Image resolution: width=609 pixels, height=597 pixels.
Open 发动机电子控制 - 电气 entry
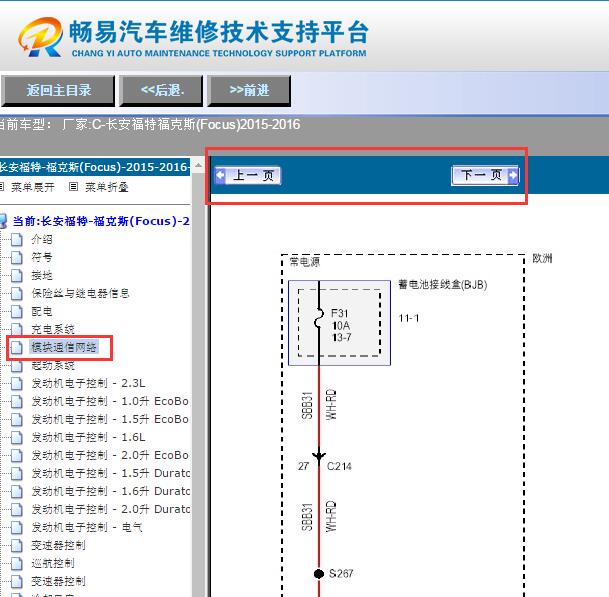coord(87,527)
